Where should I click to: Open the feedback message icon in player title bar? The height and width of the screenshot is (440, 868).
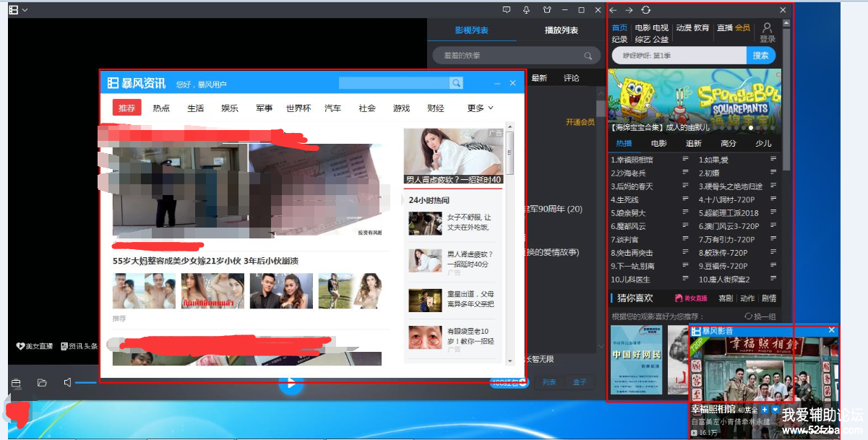click(507, 9)
